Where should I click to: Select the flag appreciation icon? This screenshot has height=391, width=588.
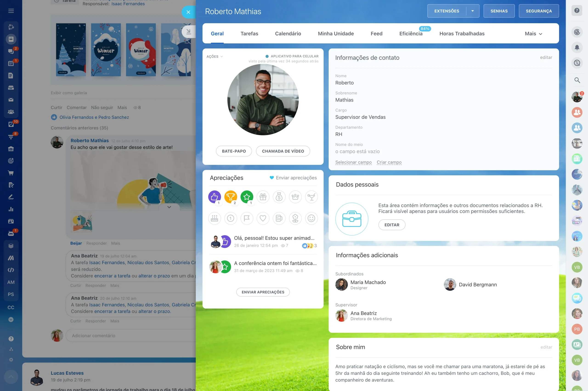tap(247, 218)
